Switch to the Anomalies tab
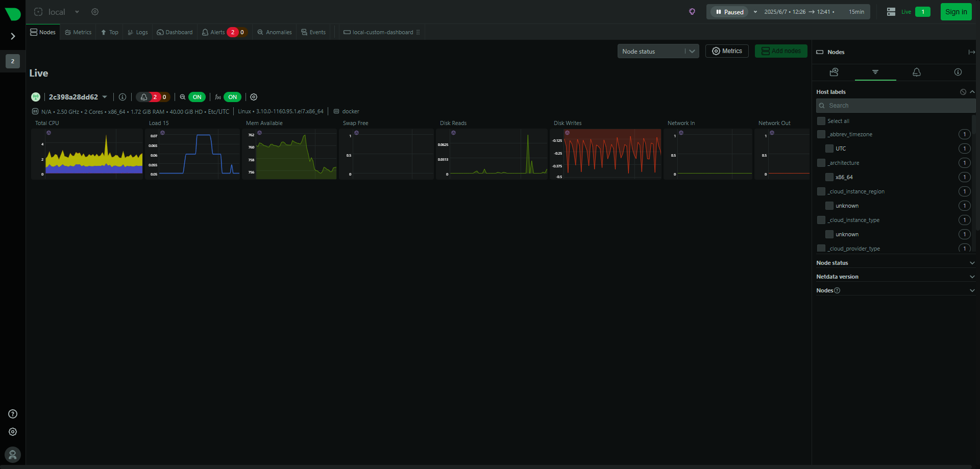Screen dimensions: 980x469 (275, 32)
